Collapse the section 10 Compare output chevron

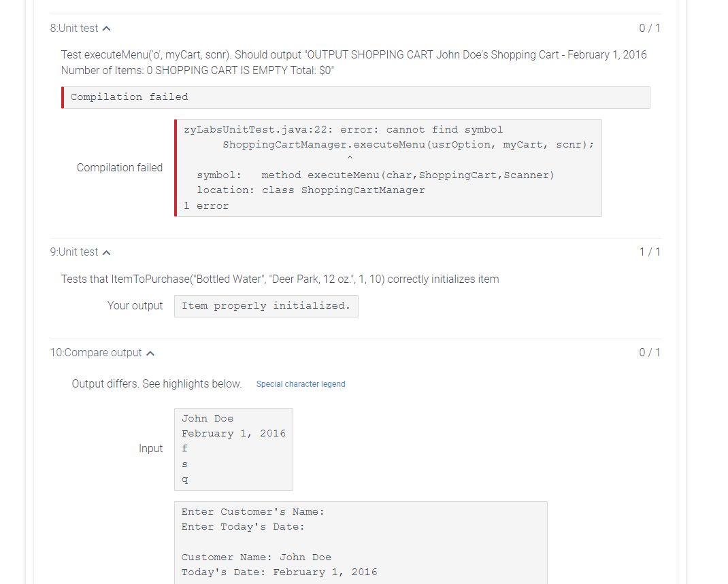[x=151, y=352]
